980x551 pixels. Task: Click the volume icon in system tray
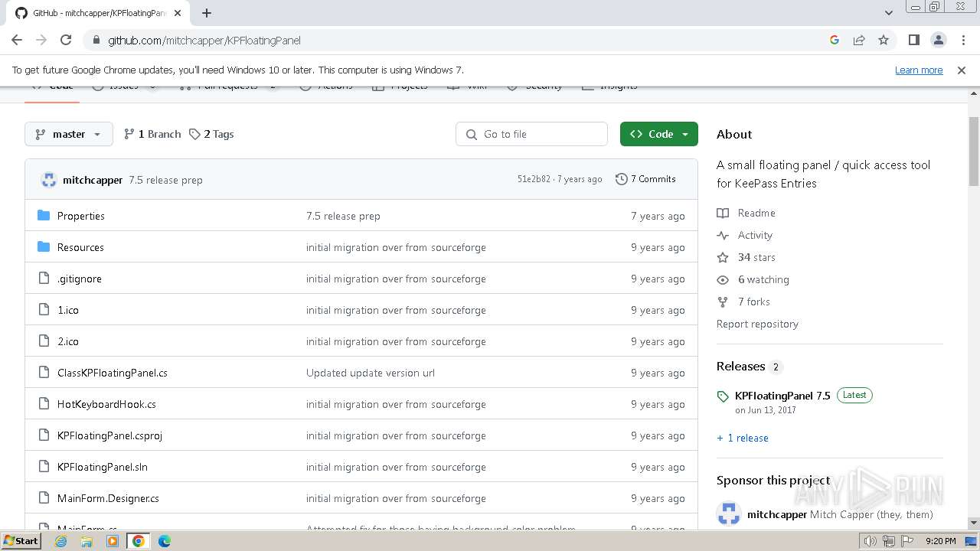871,541
